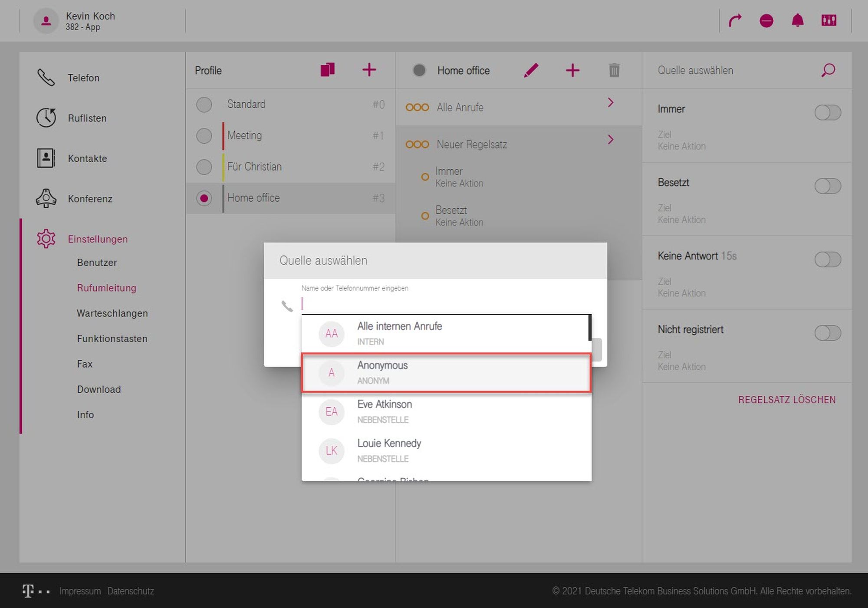Click the do-not-disturb icon in header

pyautogui.click(x=766, y=20)
